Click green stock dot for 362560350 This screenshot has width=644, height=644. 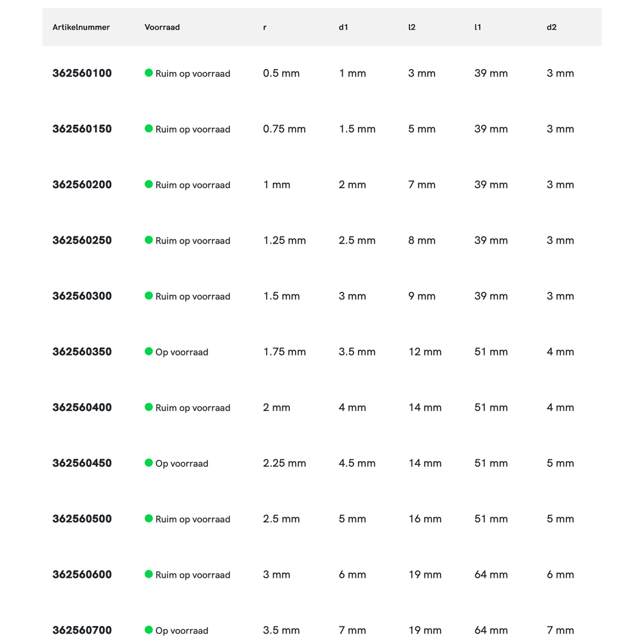point(149,352)
